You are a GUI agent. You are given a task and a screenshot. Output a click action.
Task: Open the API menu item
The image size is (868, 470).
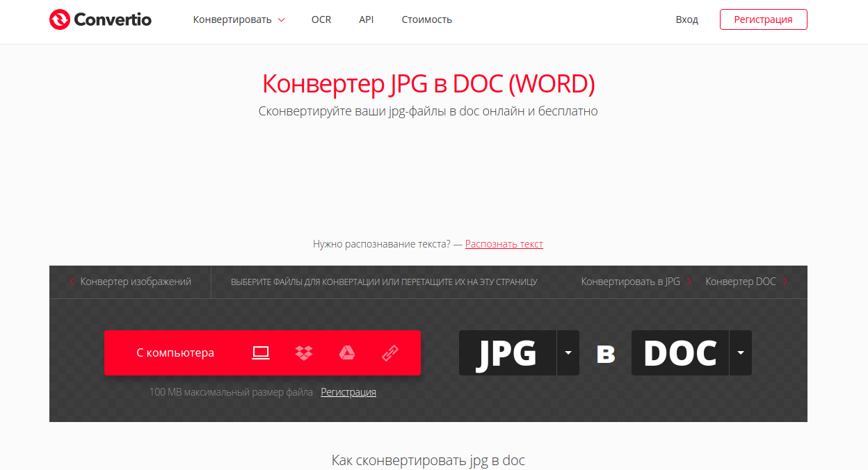click(x=367, y=19)
